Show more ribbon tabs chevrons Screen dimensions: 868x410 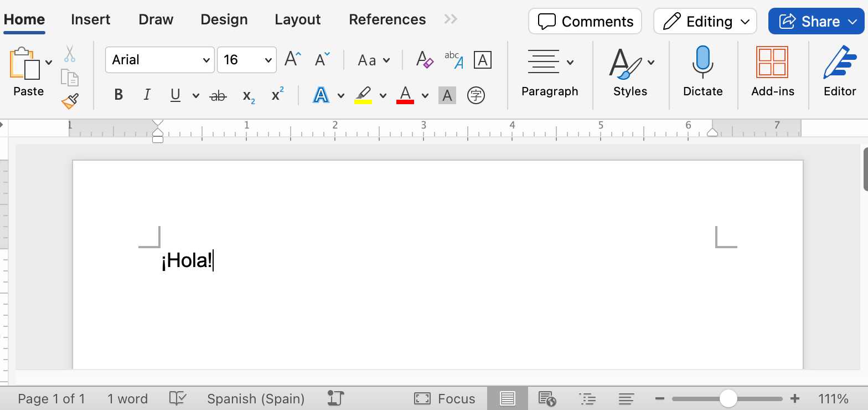point(451,20)
